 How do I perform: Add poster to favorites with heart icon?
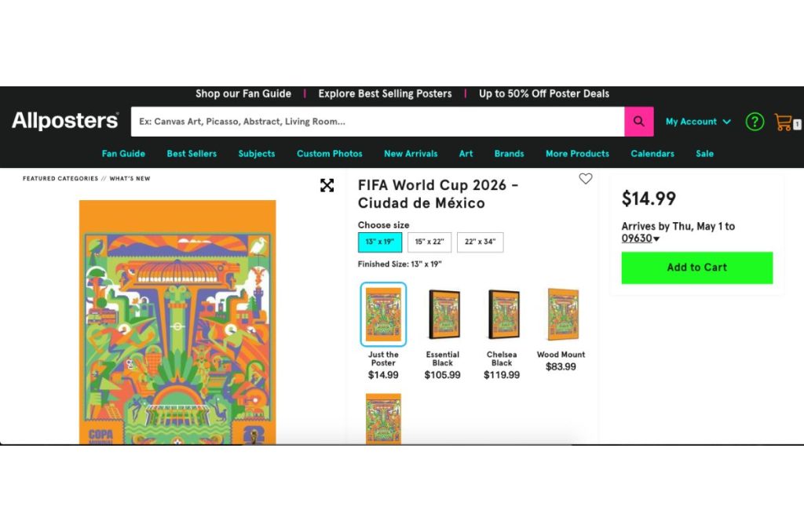[586, 179]
